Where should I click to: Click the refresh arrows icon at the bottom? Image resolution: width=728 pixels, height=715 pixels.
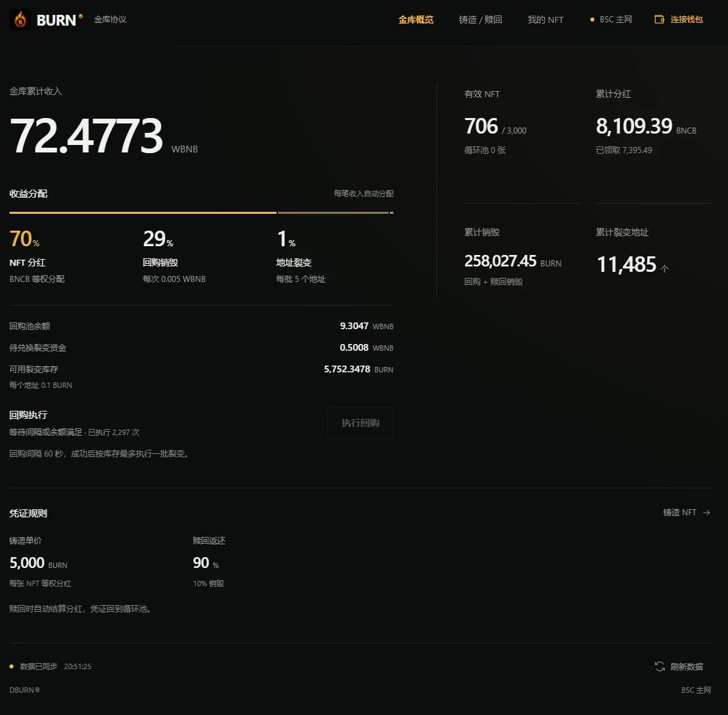pyautogui.click(x=660, y=666)
